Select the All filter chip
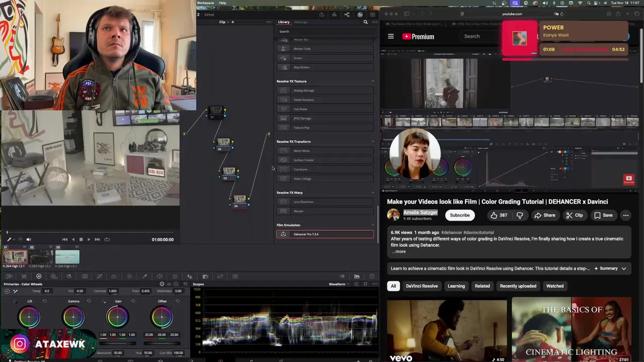This screenshot has height=362, width=644. 393,286
